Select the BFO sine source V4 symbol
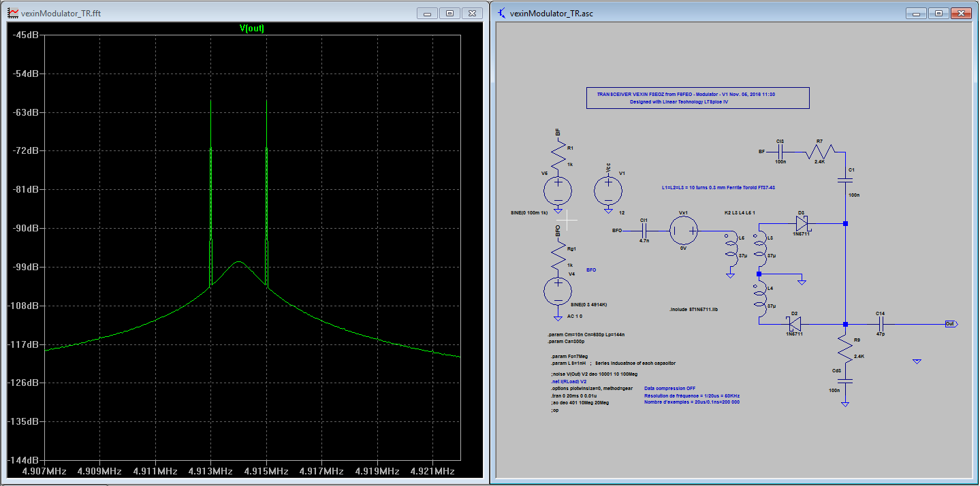This screenshot has height=486, width=980. 557,291
